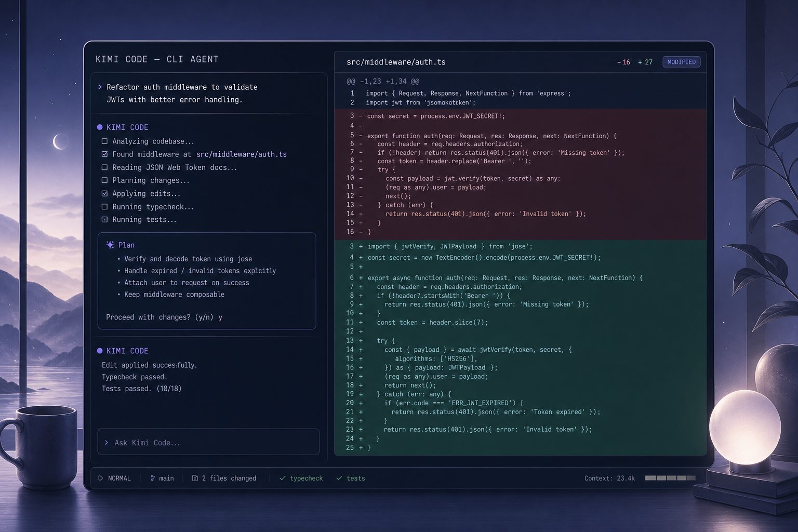Viewport: 798px width, 532px height.
Task: Click the checkmark icon beside tests
Action: point(339,478)
